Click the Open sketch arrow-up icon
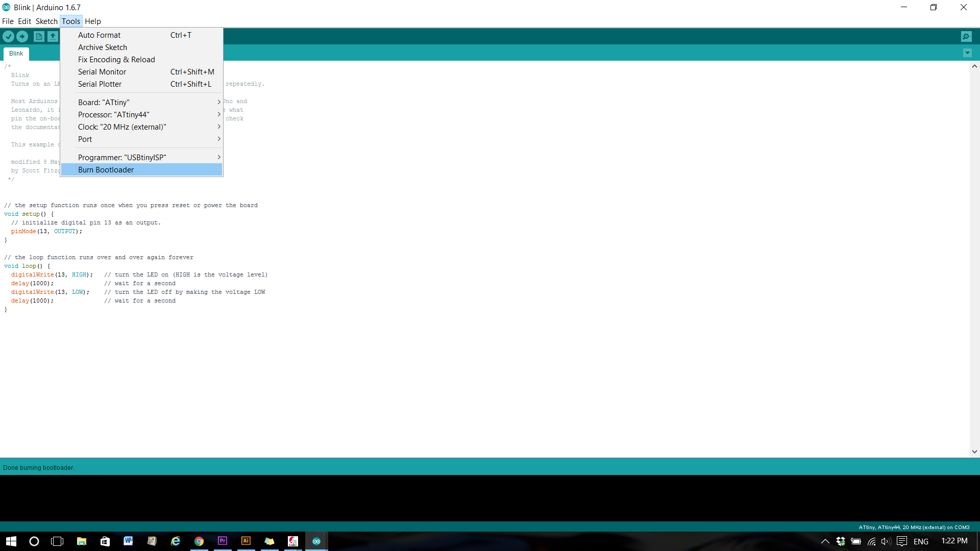980x551 pixels. pos(53,36)
